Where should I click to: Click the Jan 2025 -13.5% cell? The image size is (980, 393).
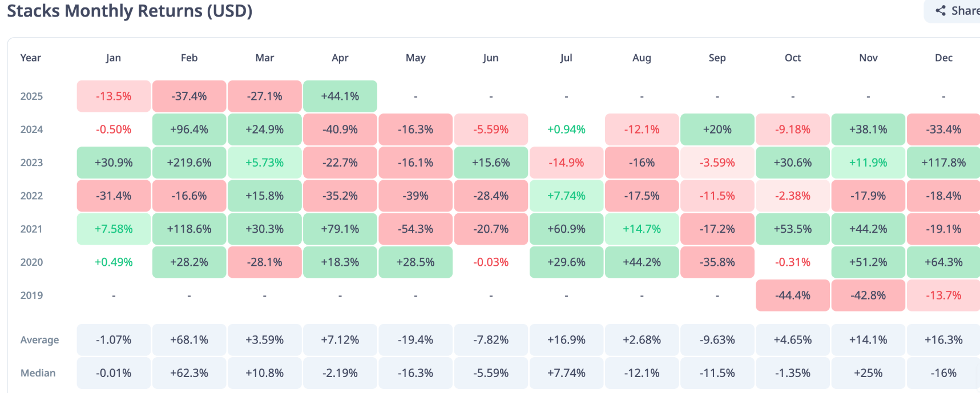pyautogui.click(x=114, y=96)
